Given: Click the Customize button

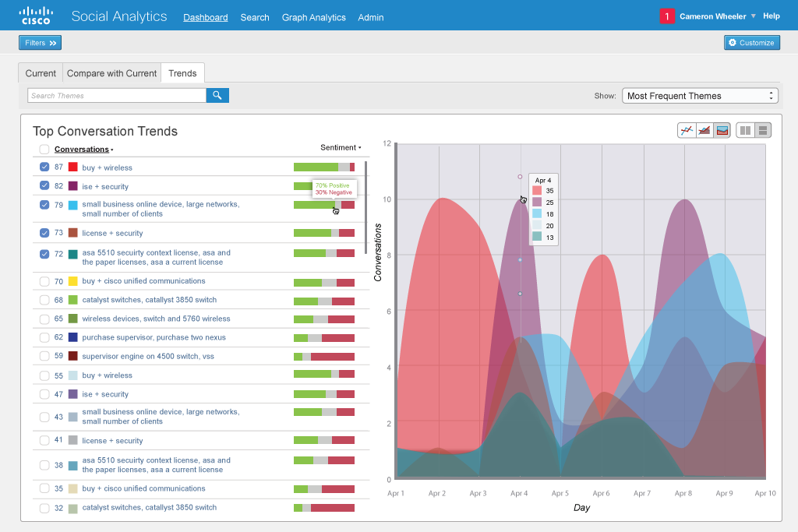Looking at the screenshot, I should pyautogui.click(x=751, y=43).
